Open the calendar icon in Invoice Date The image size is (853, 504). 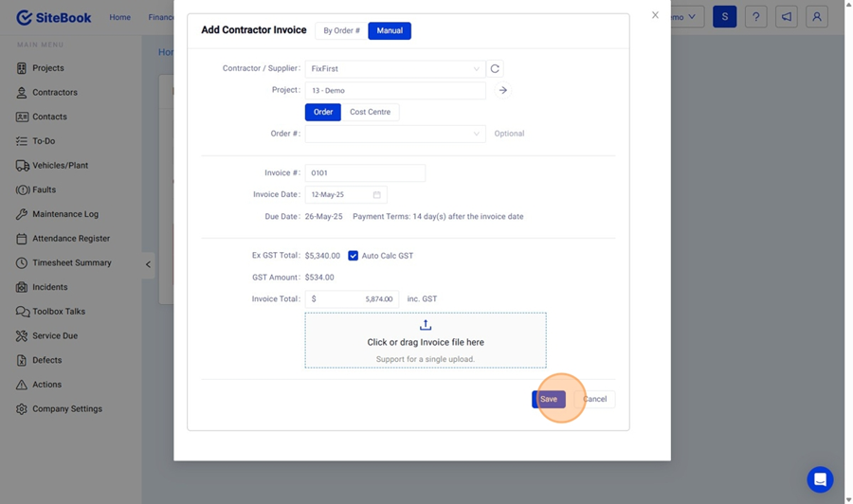376,195
